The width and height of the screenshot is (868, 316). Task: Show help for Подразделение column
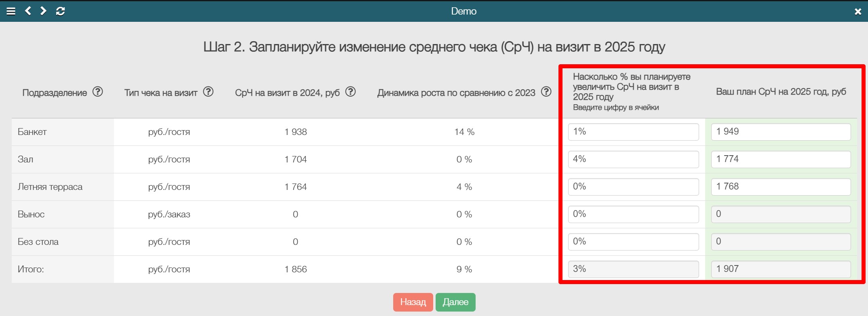point(98,92)
